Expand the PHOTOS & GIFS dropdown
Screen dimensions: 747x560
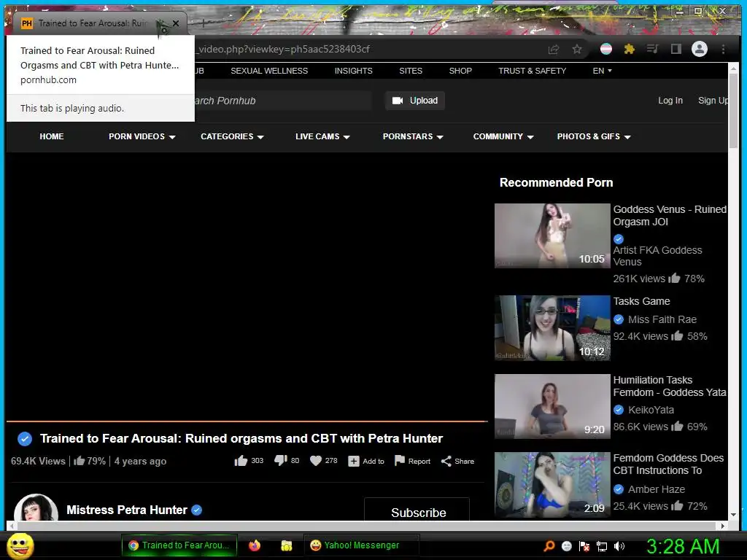coord(594,136)
